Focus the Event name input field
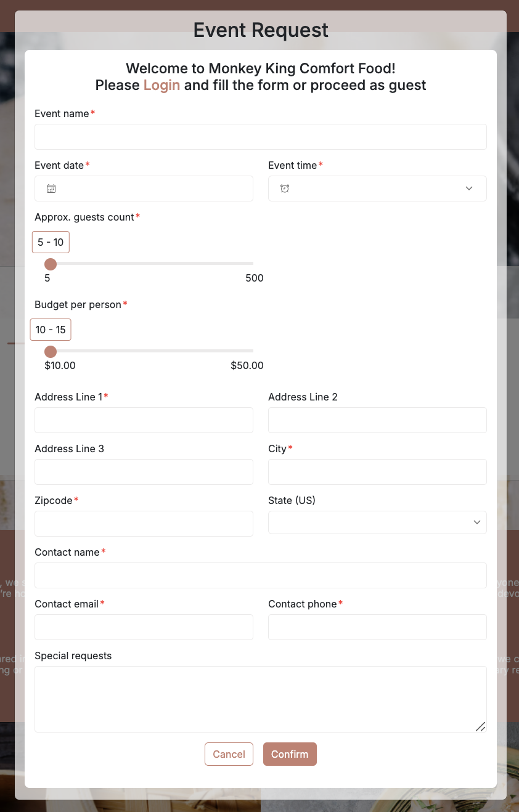Viewport: 519px width, 812px height. point(261,137)
